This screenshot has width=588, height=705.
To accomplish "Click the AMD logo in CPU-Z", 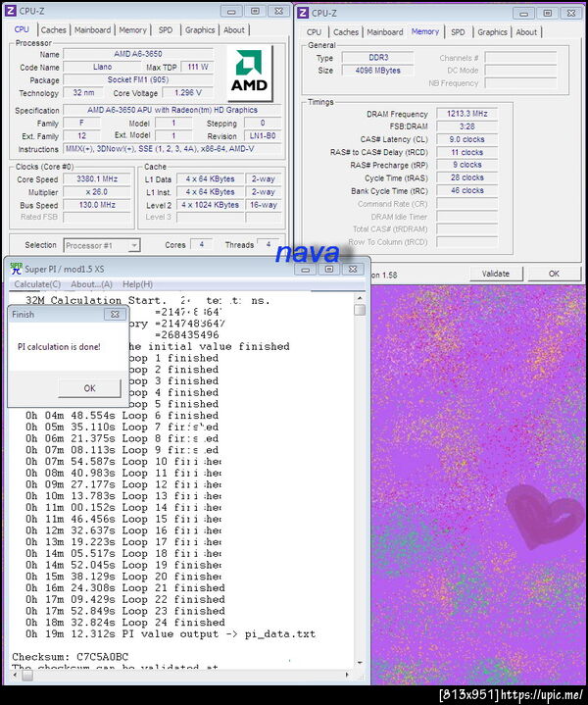I will click(x=249, y=73).
